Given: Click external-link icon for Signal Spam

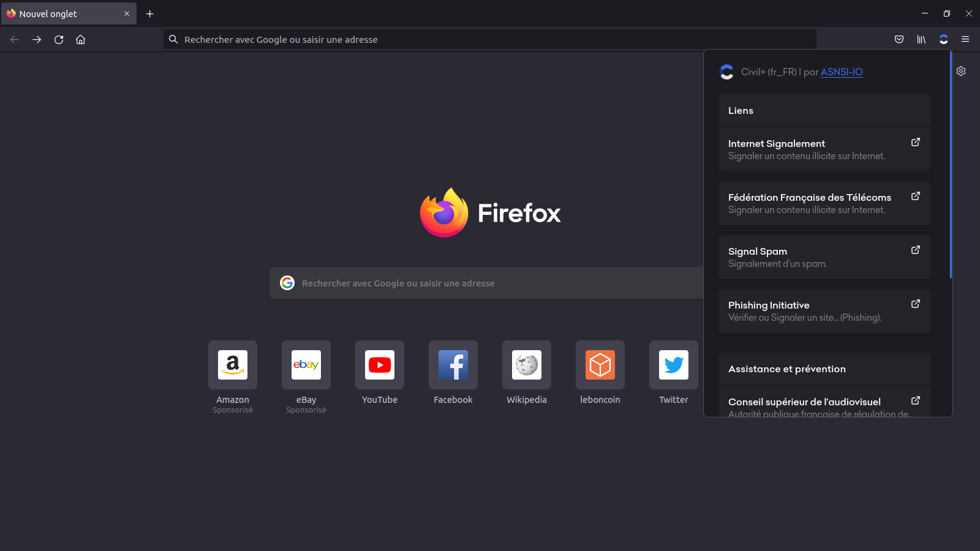Looking at the screenshot, I should 916,250.
